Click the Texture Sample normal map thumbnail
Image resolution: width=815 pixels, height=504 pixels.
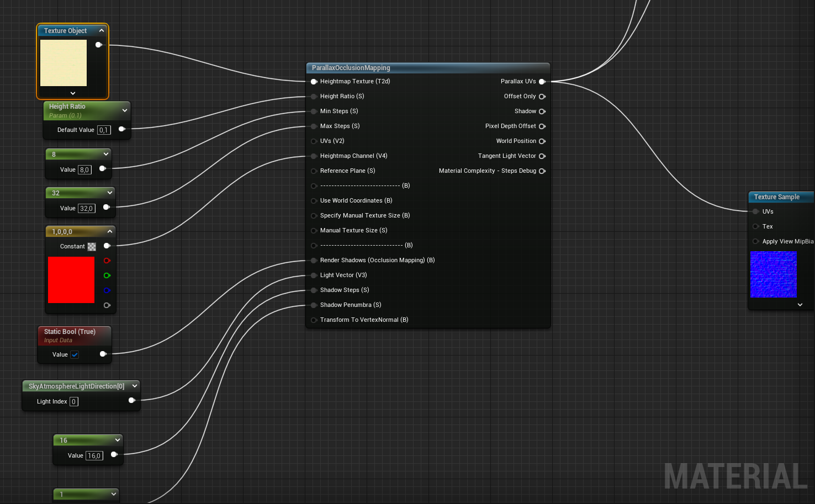tap(774, 274)
